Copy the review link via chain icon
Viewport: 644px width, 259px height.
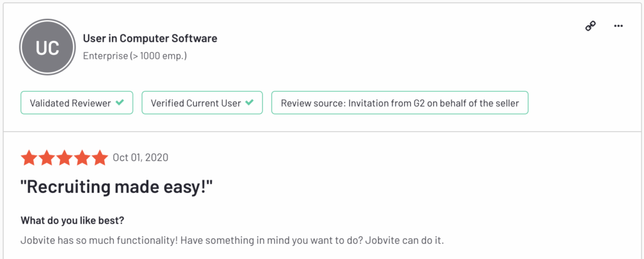click(x=591, y=26)
